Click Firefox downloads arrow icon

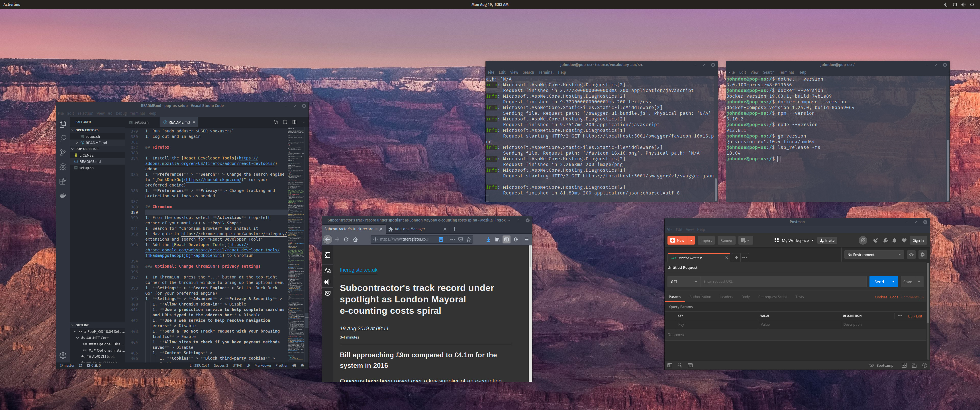[488, 240]
